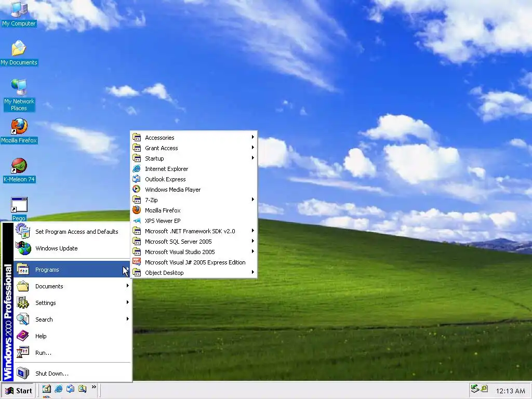Click the Microsoft Visual Studio 2005 label
Viewport: 532px width, 399px height.
point(180,252)
